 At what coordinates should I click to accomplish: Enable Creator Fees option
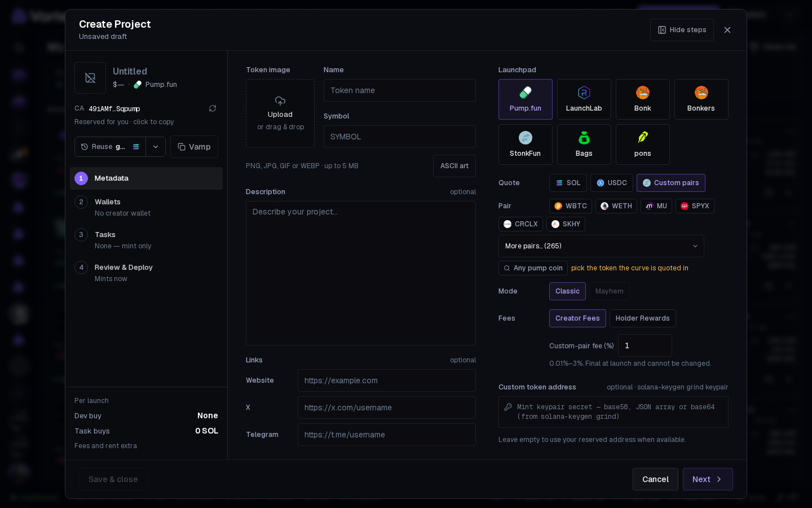577,318
